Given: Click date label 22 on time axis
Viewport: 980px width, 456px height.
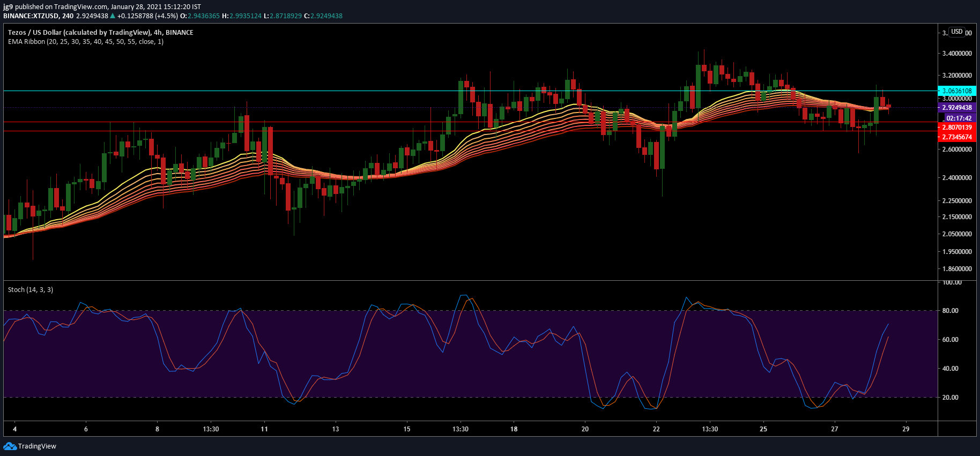Looking at the screenshot, I should click(656, 429).
